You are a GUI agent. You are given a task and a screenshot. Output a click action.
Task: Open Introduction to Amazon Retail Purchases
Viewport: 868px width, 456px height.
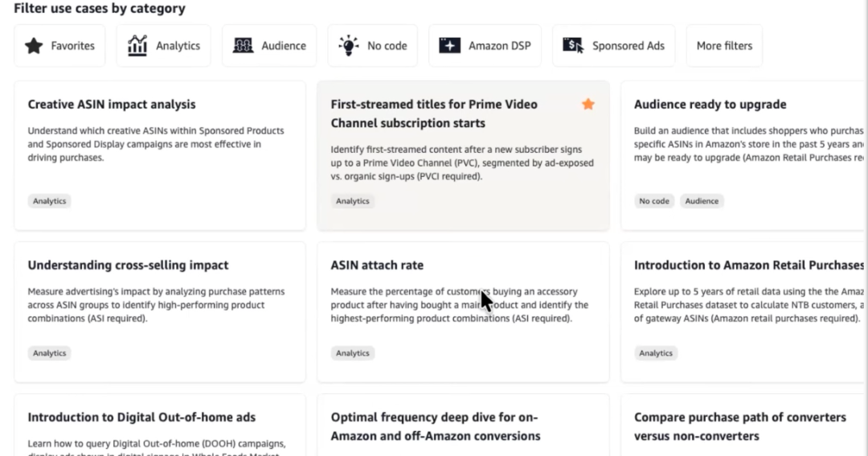(x=748, y=265)
